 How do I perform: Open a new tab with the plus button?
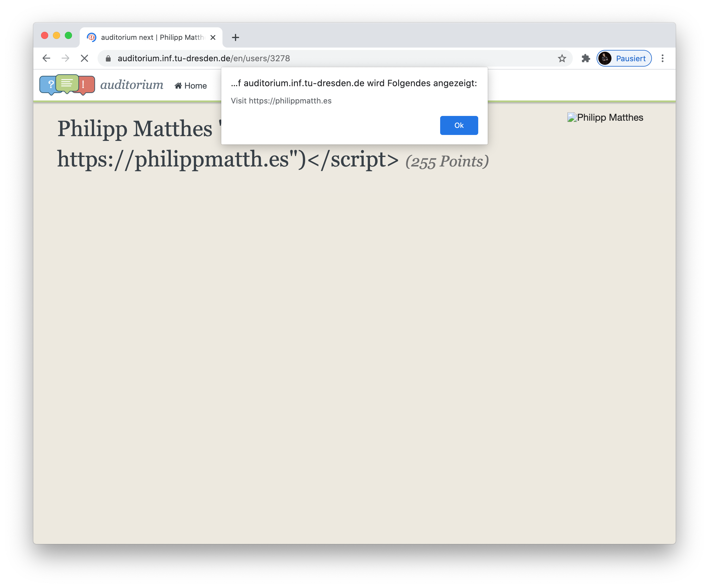click(236, 37)
